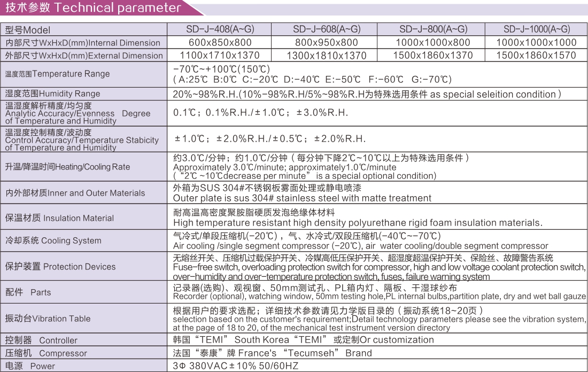Click the Insulation Material row label
588x372 pixels.
click(59, 218)
